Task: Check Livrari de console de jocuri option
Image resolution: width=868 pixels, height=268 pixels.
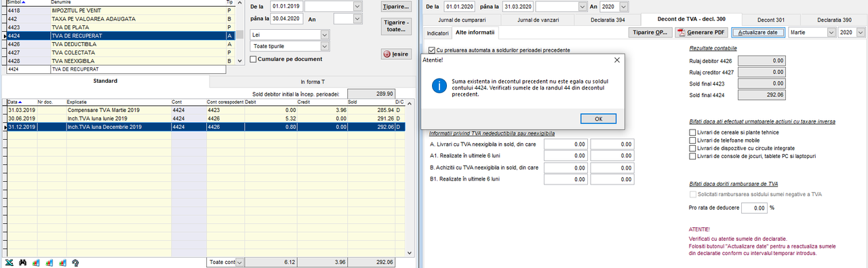Action: [x=692, y=156]
